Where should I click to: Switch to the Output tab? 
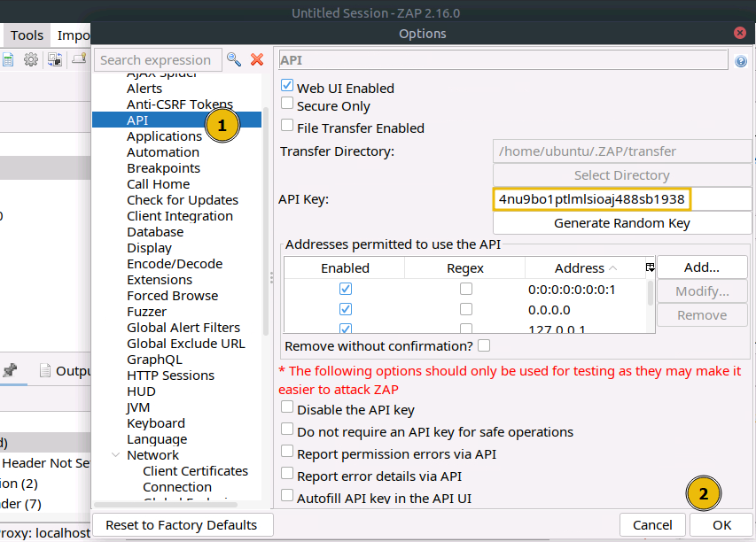pos(65,371)
